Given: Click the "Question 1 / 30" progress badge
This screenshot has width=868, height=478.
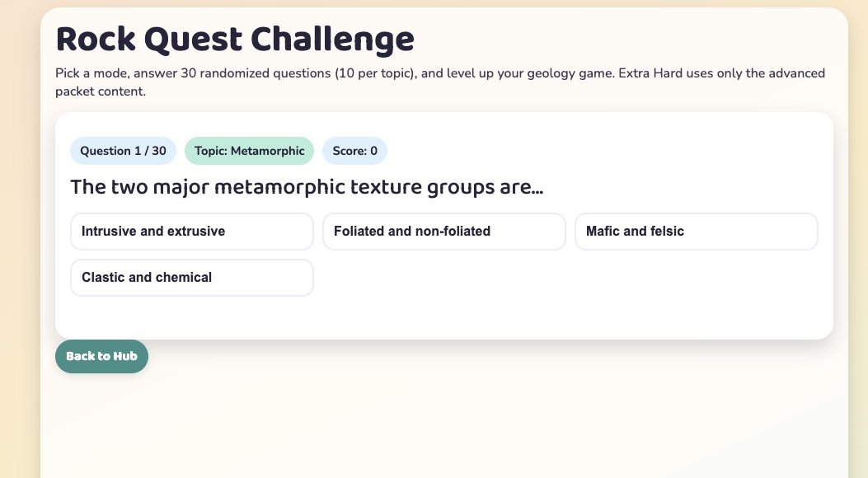Looking at the screenshot, I should pyautogui.click(x=123, y=151).
